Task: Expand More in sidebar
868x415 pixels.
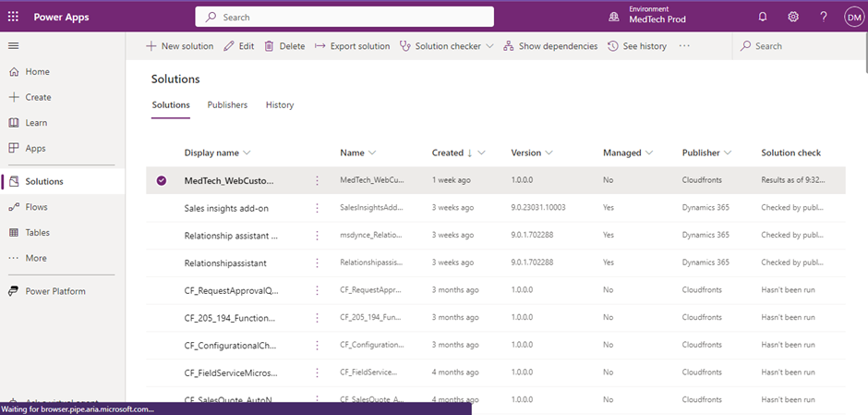Action: click(36, 258)
